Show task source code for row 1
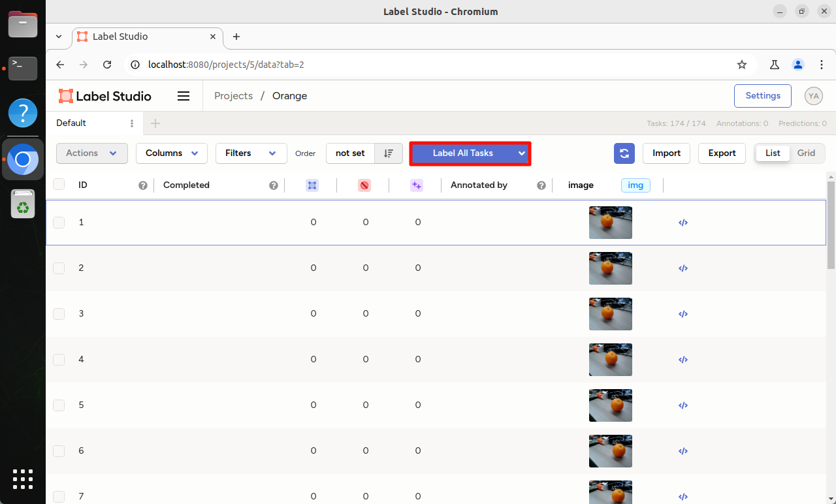 click(x=683, y=222)
